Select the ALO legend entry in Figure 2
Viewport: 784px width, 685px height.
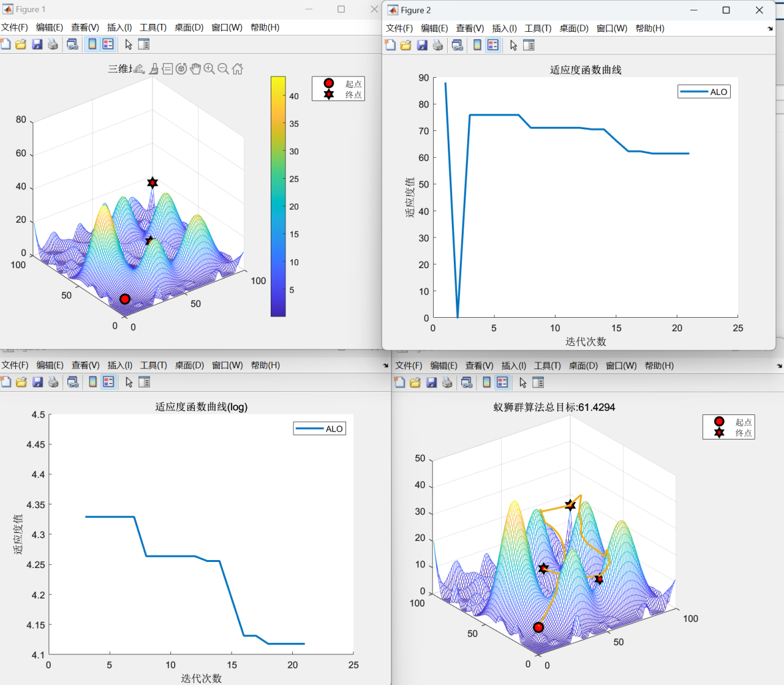coord(704,92)
